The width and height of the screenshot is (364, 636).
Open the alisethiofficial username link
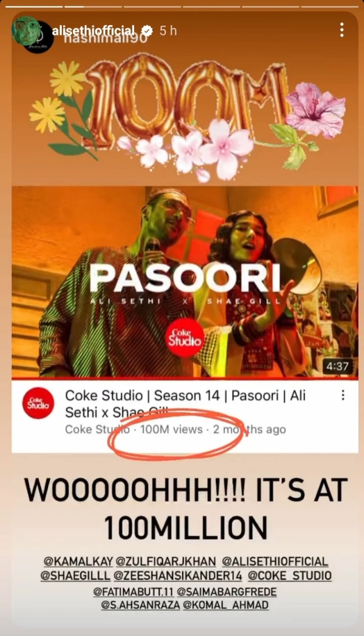[x=93, y=30]
